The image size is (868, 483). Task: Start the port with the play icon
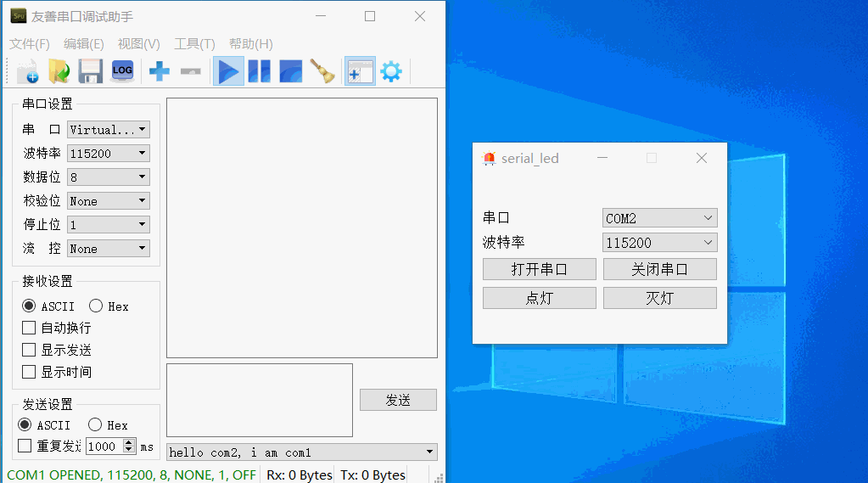click(x=228, y=71)
